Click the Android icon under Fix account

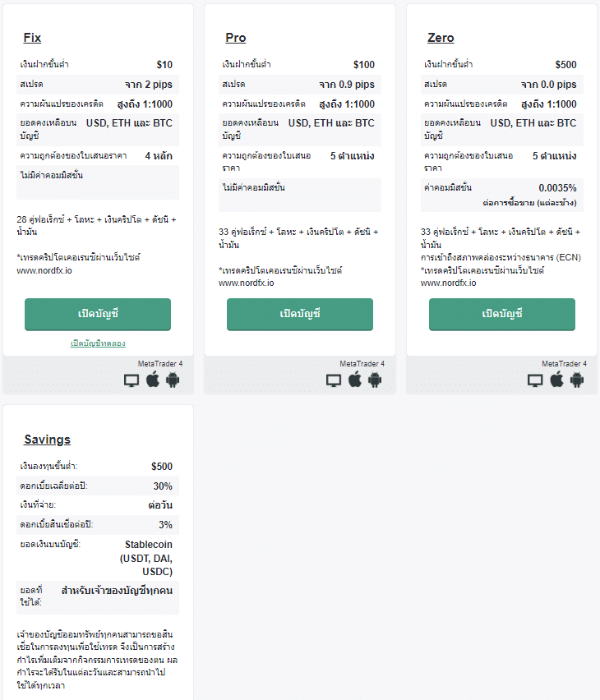[173, 380]
